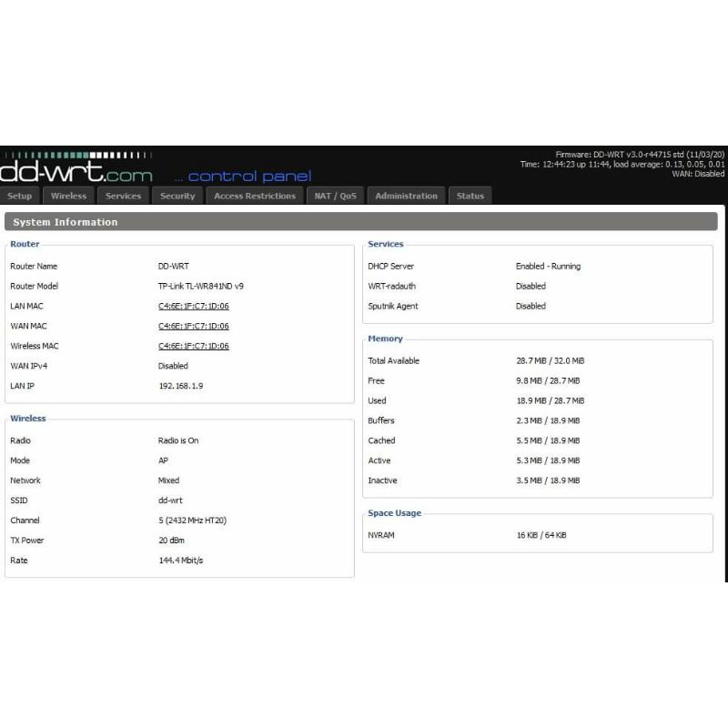The width and height of the screenshot is (728, 728).
Task: Click the LAN MAC address link
Action: (194, 306)
